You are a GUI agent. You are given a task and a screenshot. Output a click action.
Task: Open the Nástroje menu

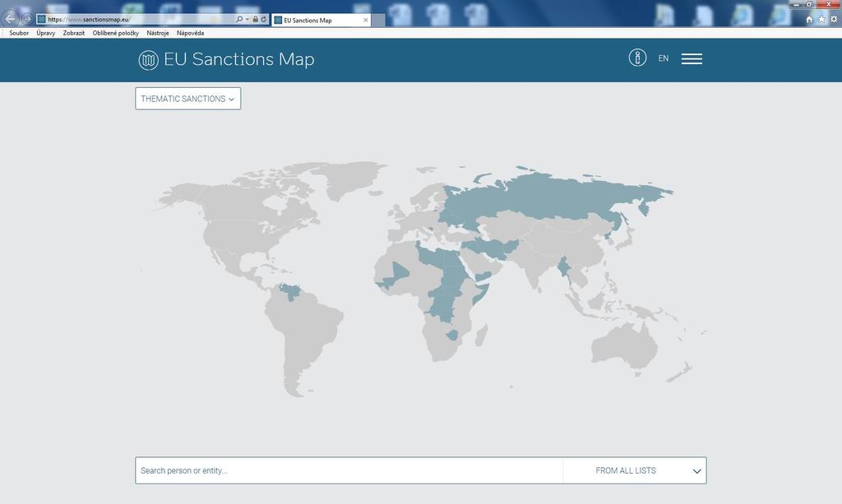pyautogui.click(x=158, y=33)
